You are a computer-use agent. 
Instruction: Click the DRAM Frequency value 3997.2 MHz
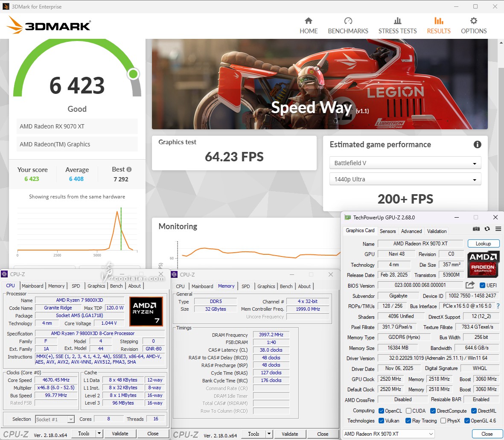[x=271, y=335]
